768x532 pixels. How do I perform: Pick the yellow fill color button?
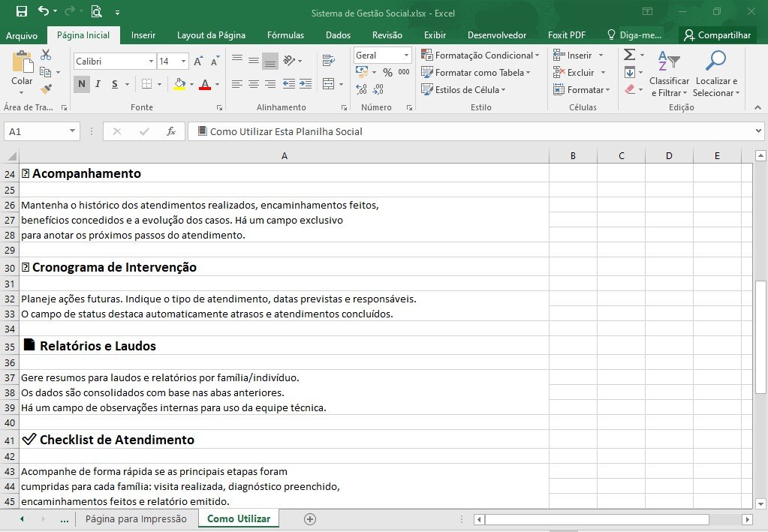click(x=179, y=84)
